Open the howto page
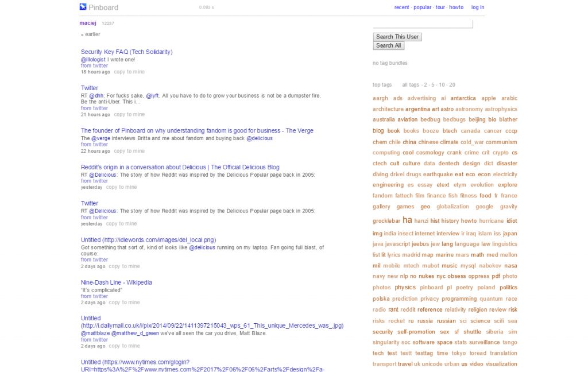Image resolution: width=588 pixels, height=372 pixels. click(x=456, y=7)
